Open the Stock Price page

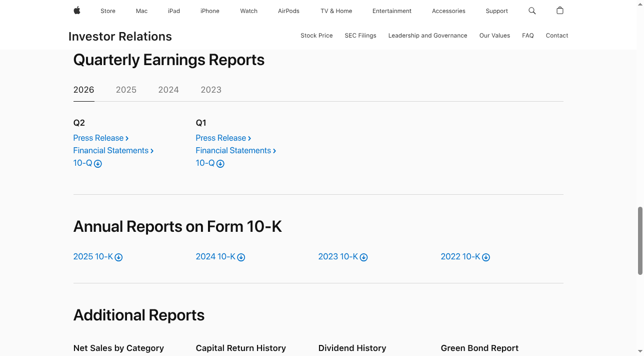pos(316,36)
